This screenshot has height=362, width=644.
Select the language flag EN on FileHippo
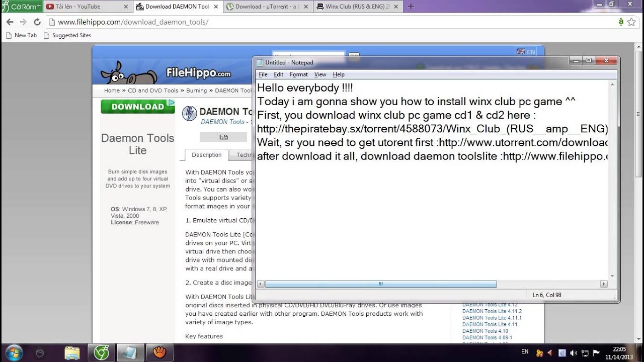pos(526,52)
